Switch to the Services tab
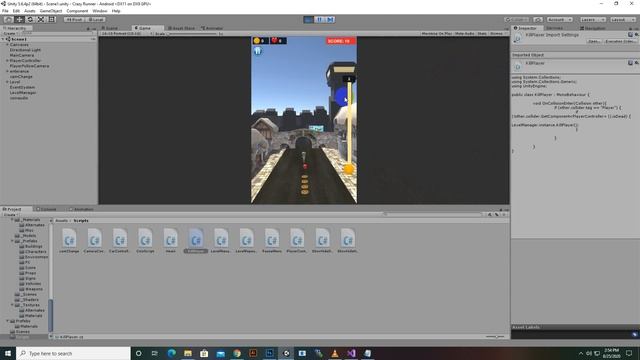This screenshot has width=640, height=360. click(x=554, y=28)
